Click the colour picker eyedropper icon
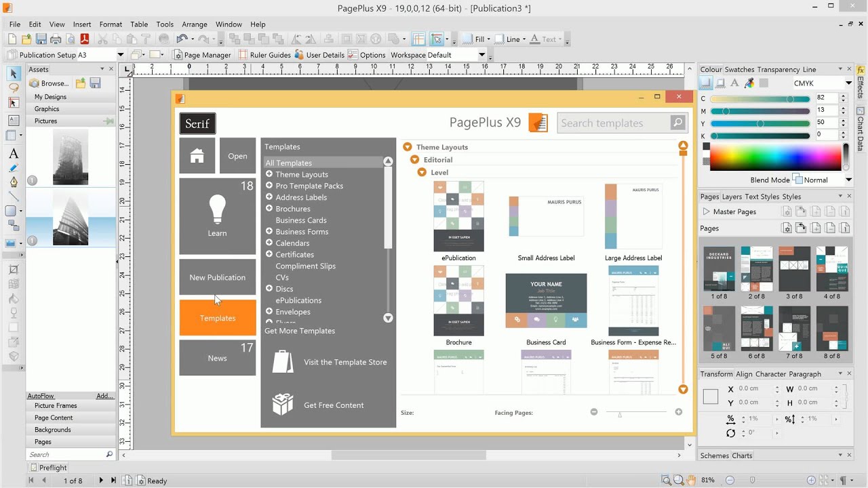868x488 pixels. click(749, 83)
